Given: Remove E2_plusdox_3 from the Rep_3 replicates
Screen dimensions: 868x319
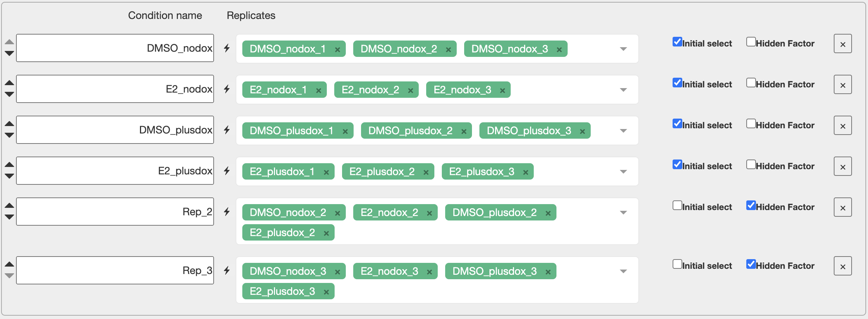Looking at the screenshot, I should coord(326,292).
